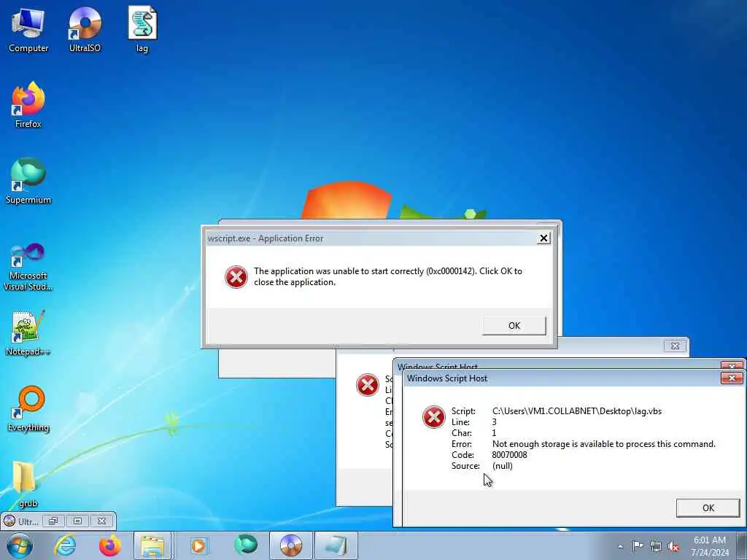
Task: Open the UltraISO desktop shortcut
Action: 85,29
